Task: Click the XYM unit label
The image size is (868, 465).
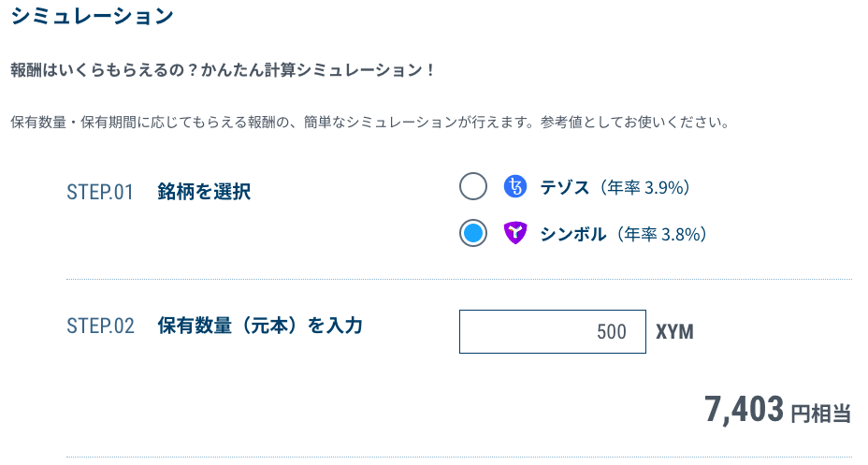Action: coord(674,332)
